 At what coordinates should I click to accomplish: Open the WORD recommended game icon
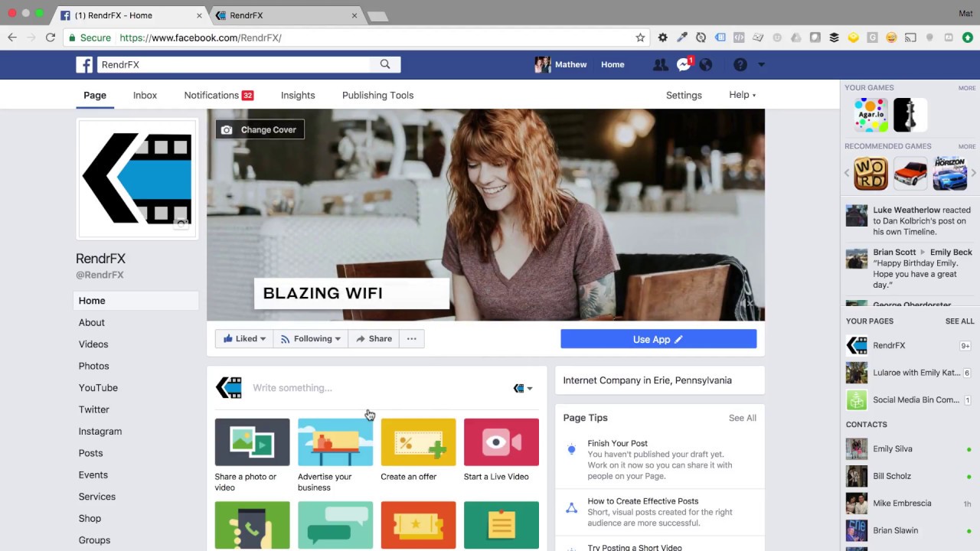[871, 174]
